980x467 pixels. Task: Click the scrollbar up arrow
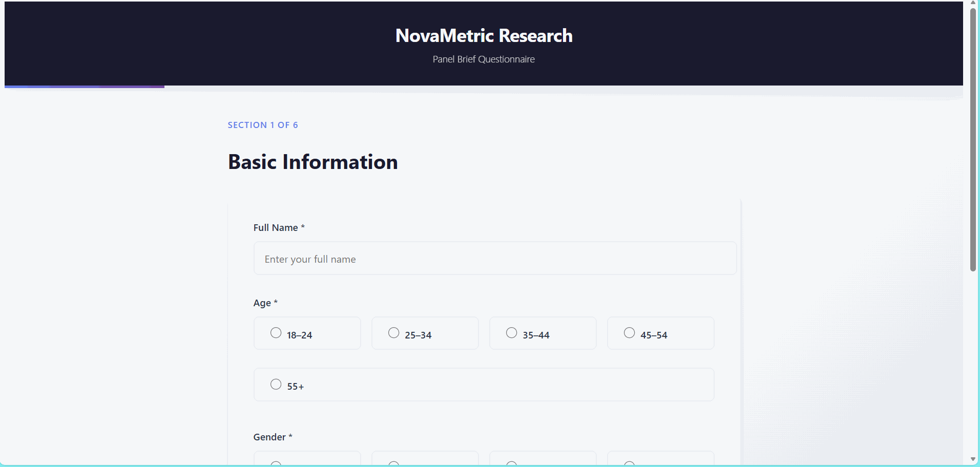tap(973, 3)
